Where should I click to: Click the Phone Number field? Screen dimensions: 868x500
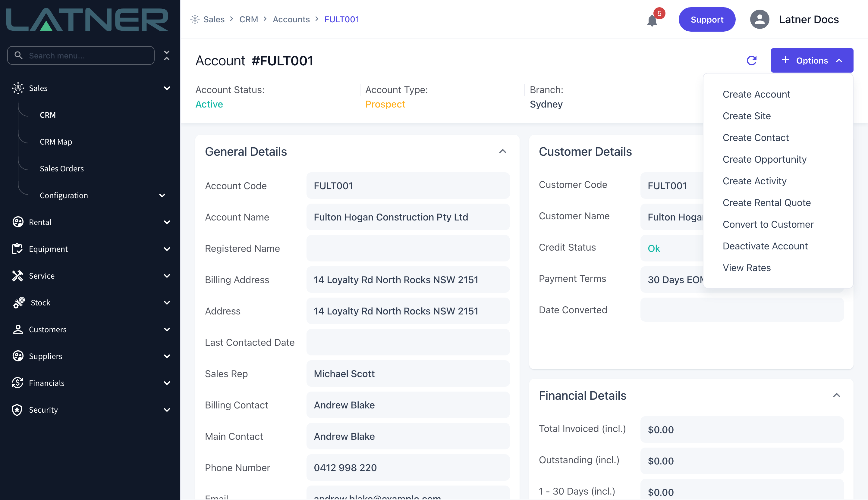tap(408, 467)
